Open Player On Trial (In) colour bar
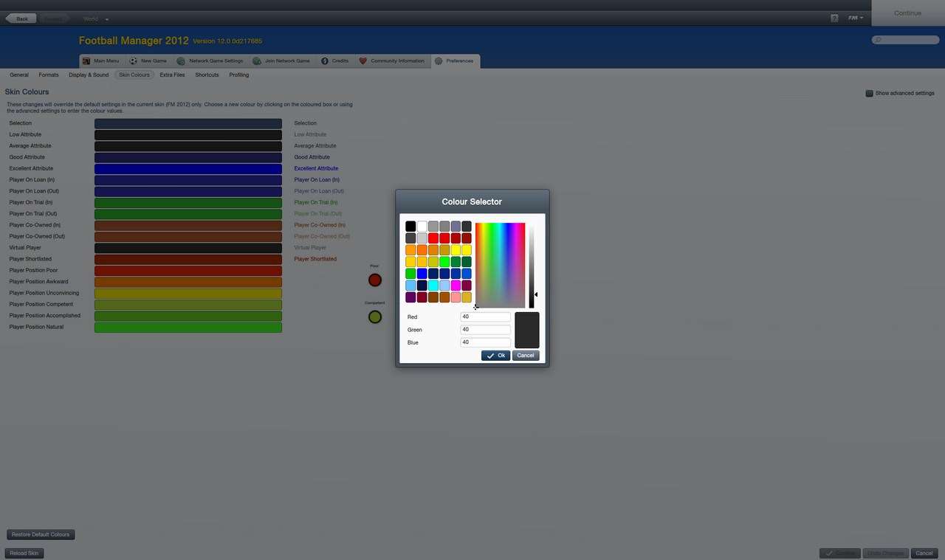The width and height of the screenshot is (945, 560). [x=188, y=203]
